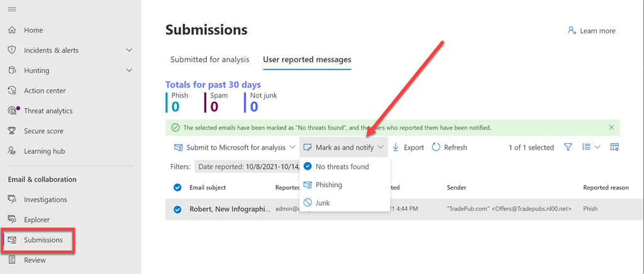Uncheck the Robert, New Infographic row checkbox

[x=177, y=209]
